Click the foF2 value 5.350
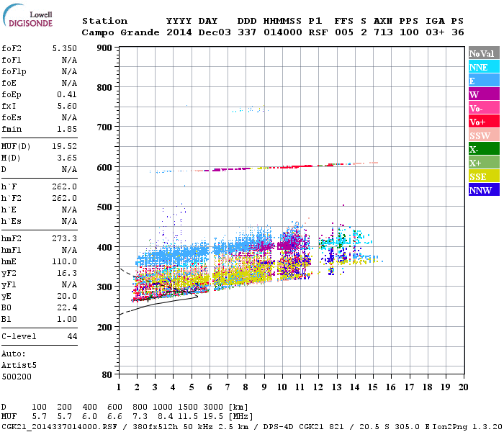 (65, 48)
